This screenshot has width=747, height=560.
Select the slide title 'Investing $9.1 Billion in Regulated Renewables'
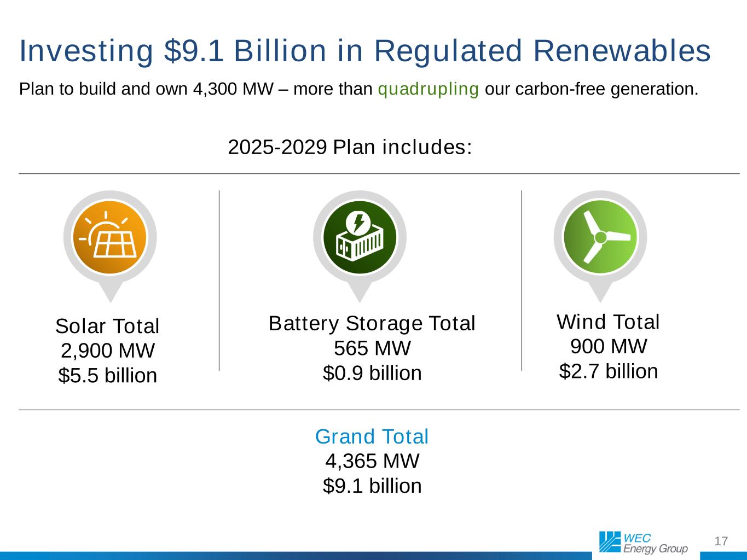pos(365,51)
